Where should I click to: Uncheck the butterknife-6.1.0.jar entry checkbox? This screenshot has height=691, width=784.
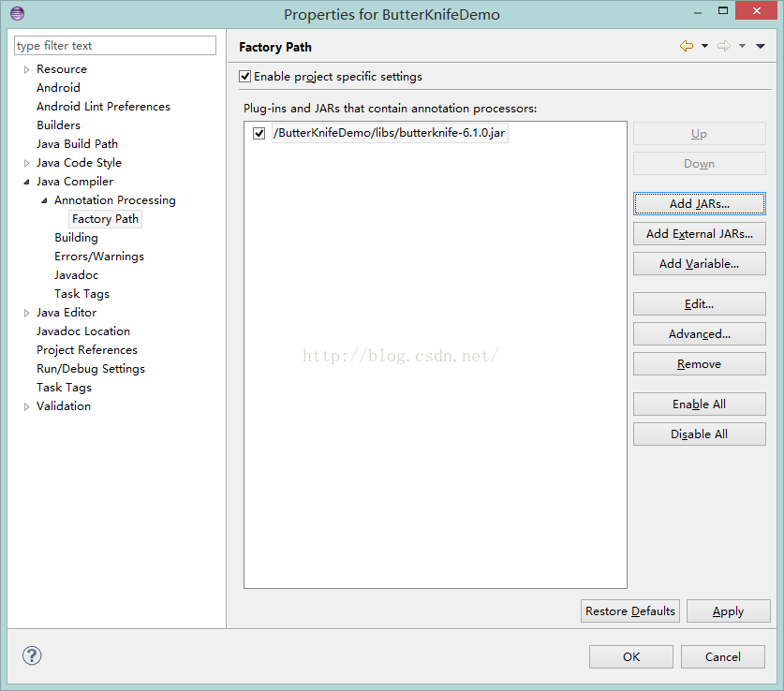coord(259,133)
